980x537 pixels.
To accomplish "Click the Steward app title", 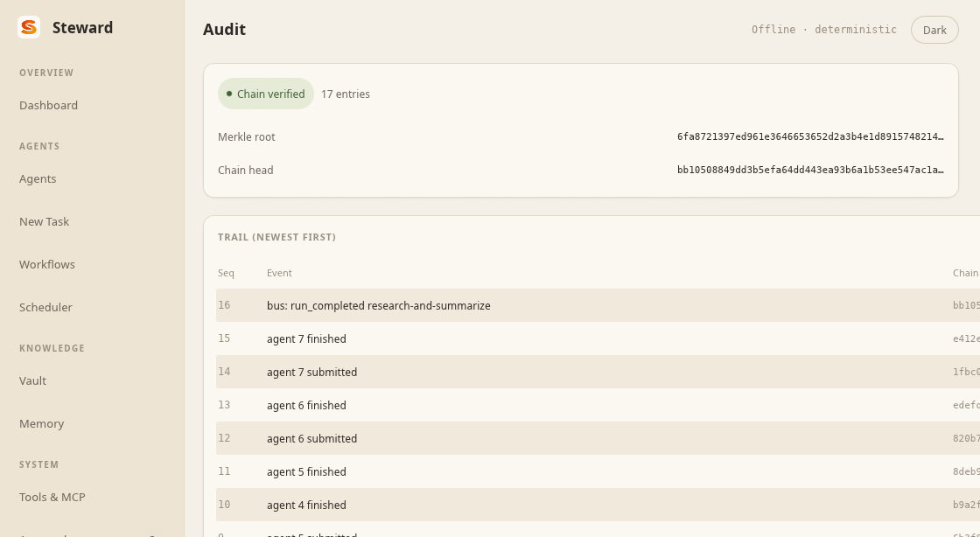I will [82, 28].
